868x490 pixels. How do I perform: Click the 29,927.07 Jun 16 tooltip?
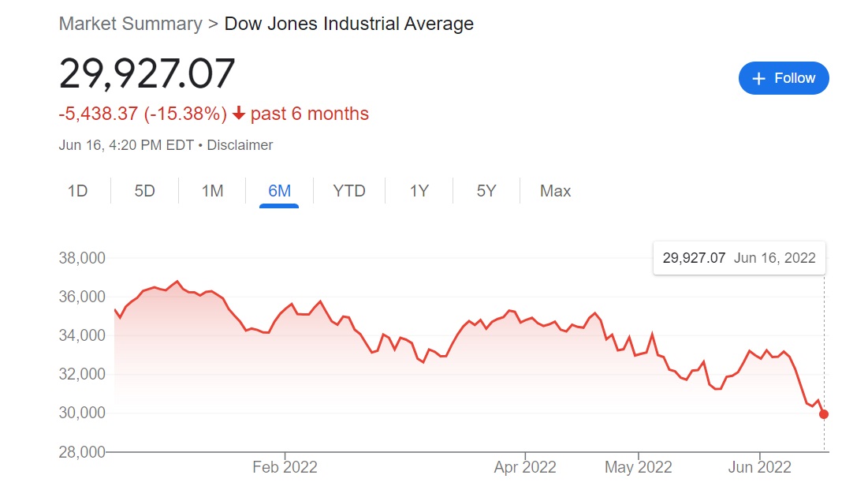pyautogui.click(x=739, y=258)
